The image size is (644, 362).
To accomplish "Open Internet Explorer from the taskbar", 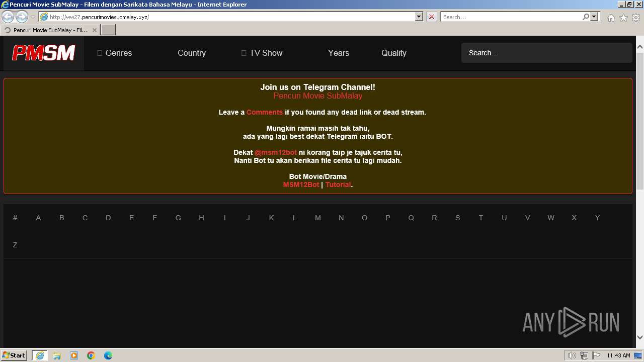I will (x=40, y=355).
